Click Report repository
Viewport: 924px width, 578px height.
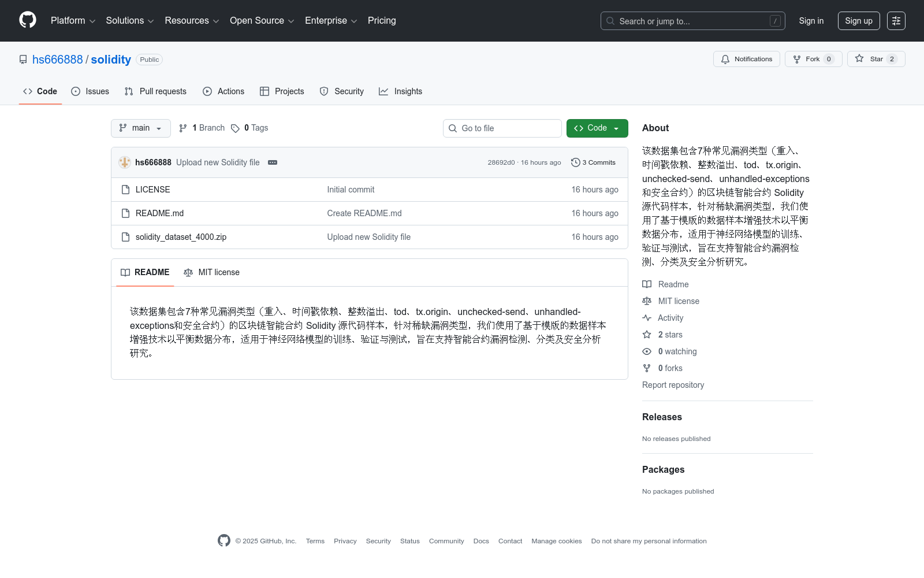(x=673, y=385)
